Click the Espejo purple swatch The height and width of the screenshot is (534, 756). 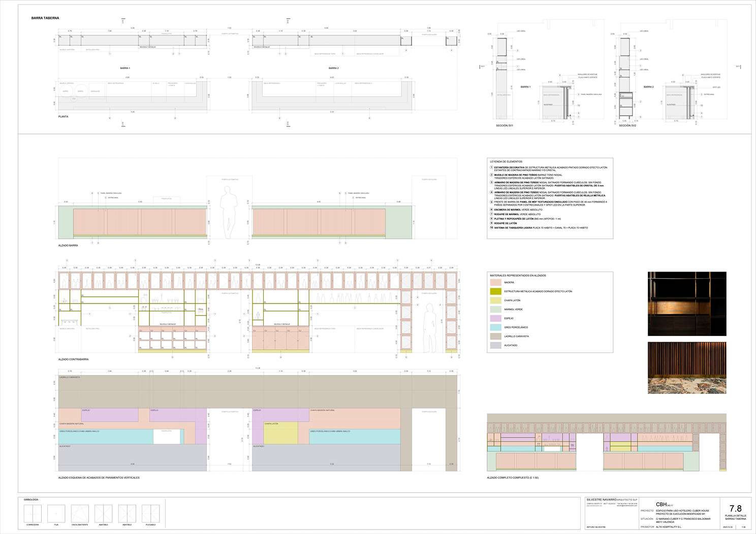pyautogui.click(x=495, y=318)
